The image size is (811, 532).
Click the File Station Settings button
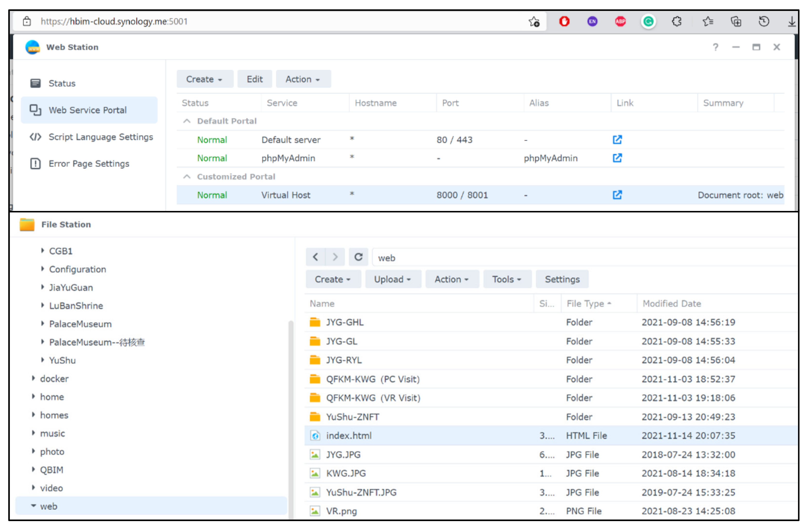(x=562, y=280)
